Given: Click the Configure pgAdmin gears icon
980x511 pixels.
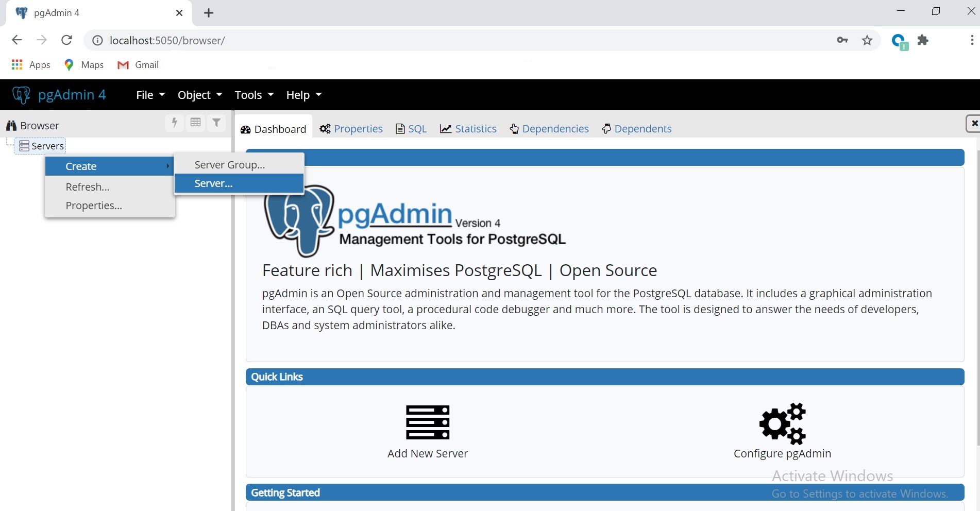Looking at the screenshot, I should [782, 423].
